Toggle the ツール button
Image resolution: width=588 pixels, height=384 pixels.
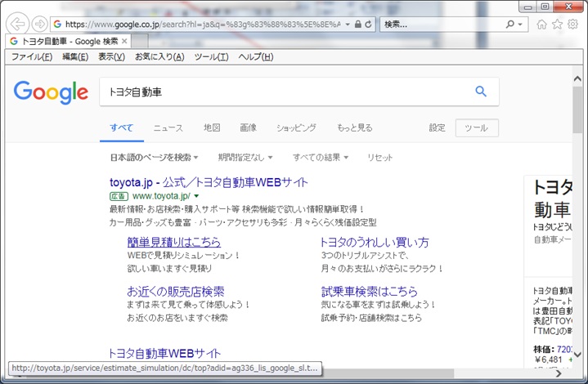click(477, 128)
